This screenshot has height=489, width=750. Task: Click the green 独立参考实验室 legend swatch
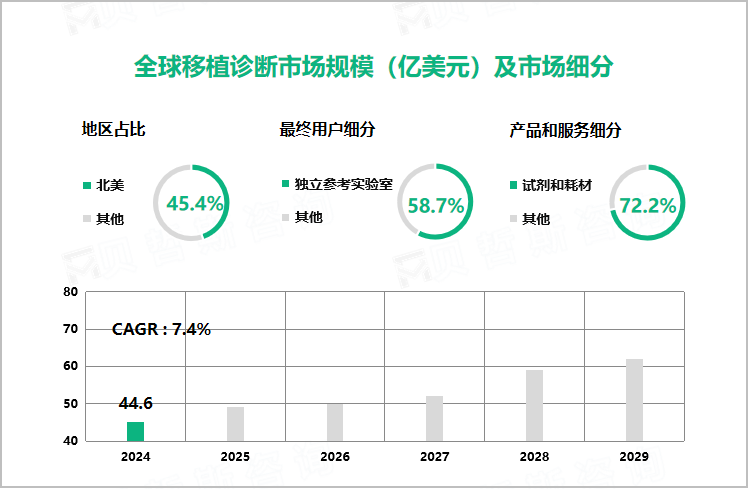point(286,184)
